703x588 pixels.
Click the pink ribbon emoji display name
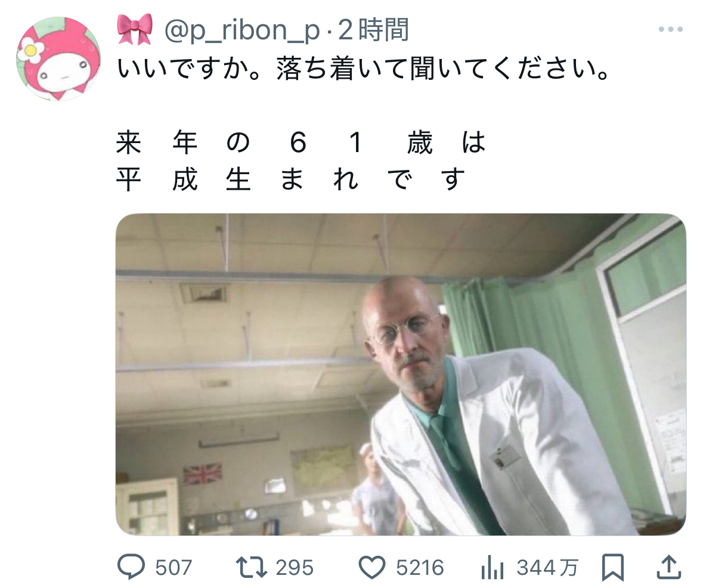[135, 30]
